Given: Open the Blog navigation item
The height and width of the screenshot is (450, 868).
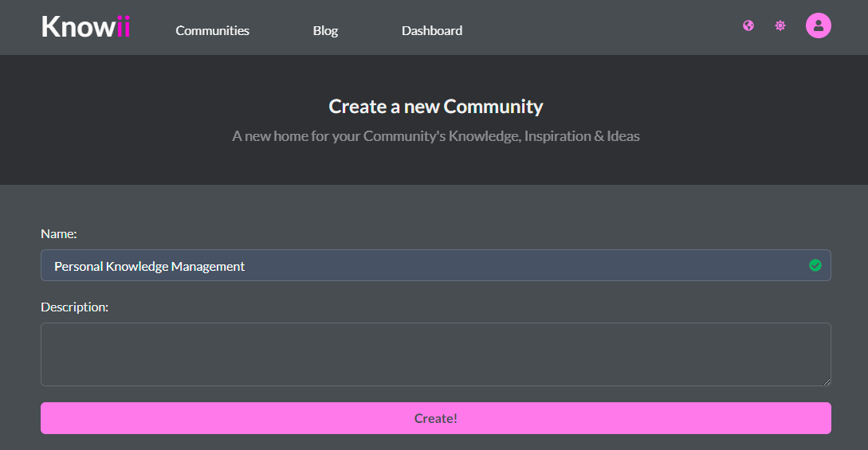Looking at the screenshot, I should pyautogui.click(x=325, y=31).
